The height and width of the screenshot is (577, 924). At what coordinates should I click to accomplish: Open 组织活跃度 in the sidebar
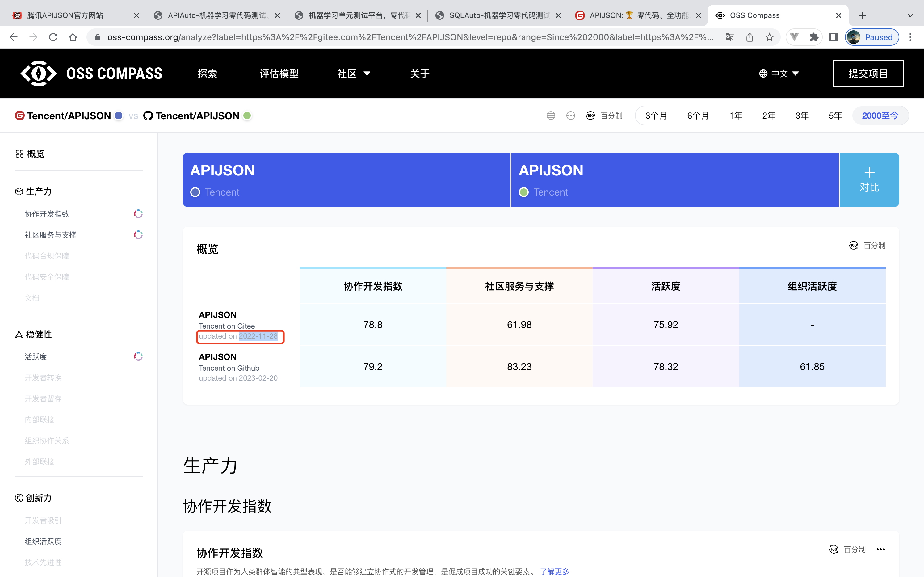(43, 541)
